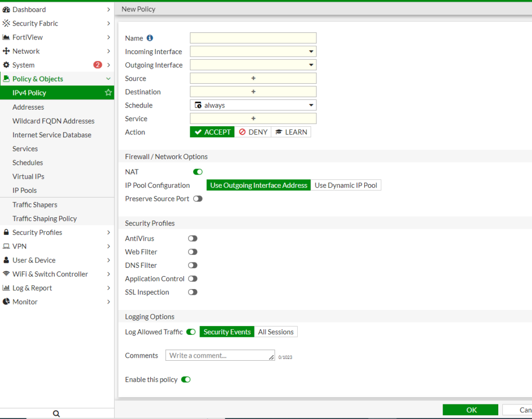Expand the Dashboard menu chevron
The height and width of the screenshot is (419, 532).
[109, 9]
